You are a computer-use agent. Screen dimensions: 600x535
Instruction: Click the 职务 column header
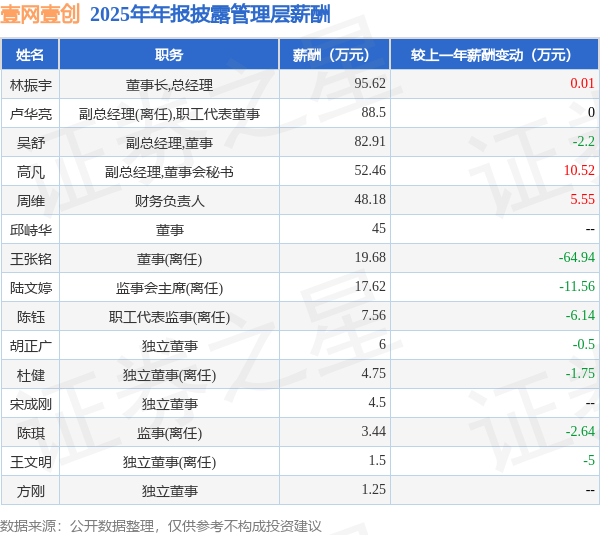(x=169, y=54)
